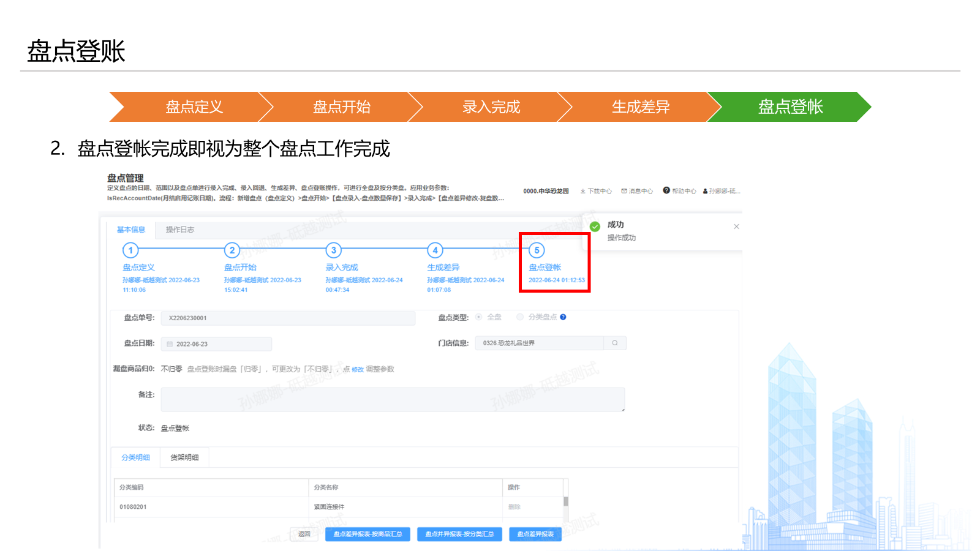Click the calendar icon in 盘点日期 field
Image resolution: width=980 pixels, height=551 pixels.
tap(170, 344)
